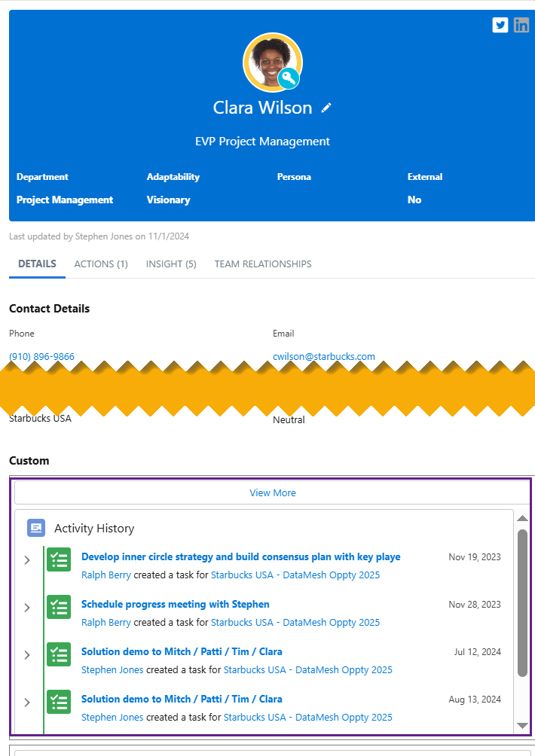
Task: Click the Activity History scrollbar down arrow
Action: tap(522, 725)
